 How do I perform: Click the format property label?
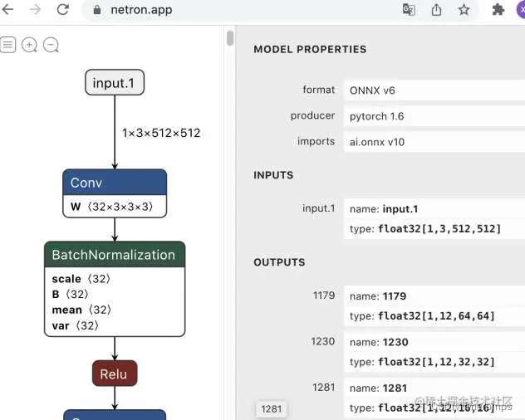tap(318, 90)
